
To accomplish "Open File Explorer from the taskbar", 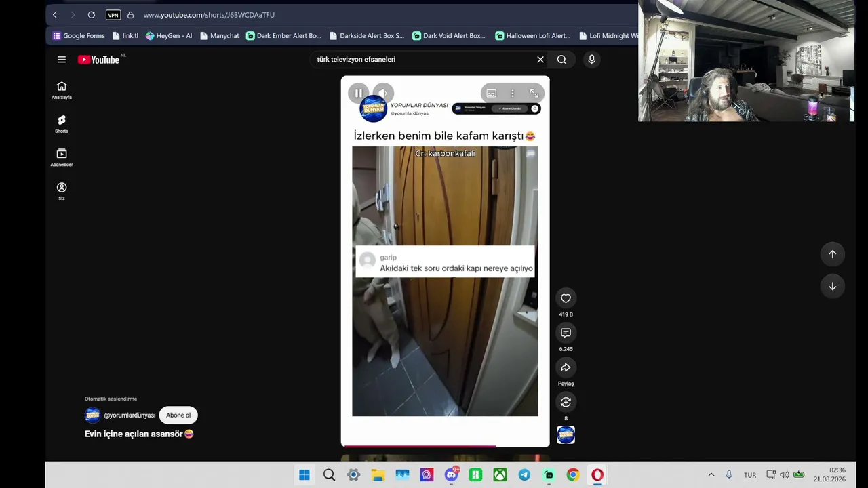I will tap(378, 475).
